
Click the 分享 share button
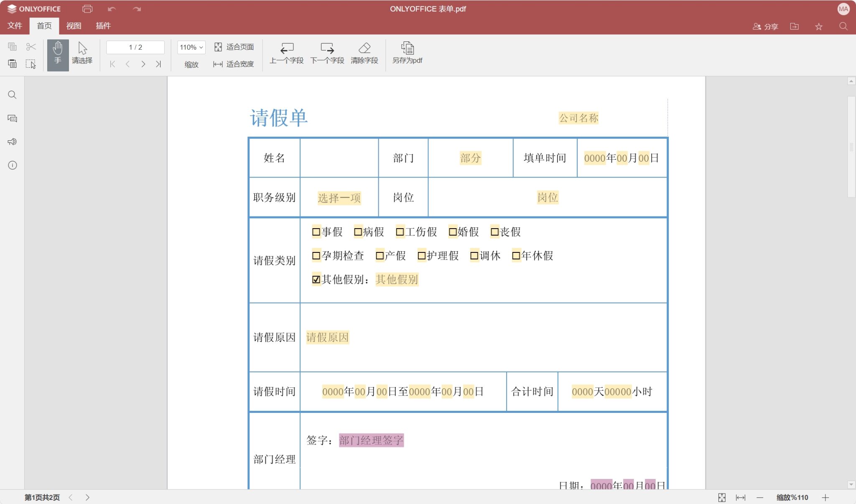coord(765,26)
